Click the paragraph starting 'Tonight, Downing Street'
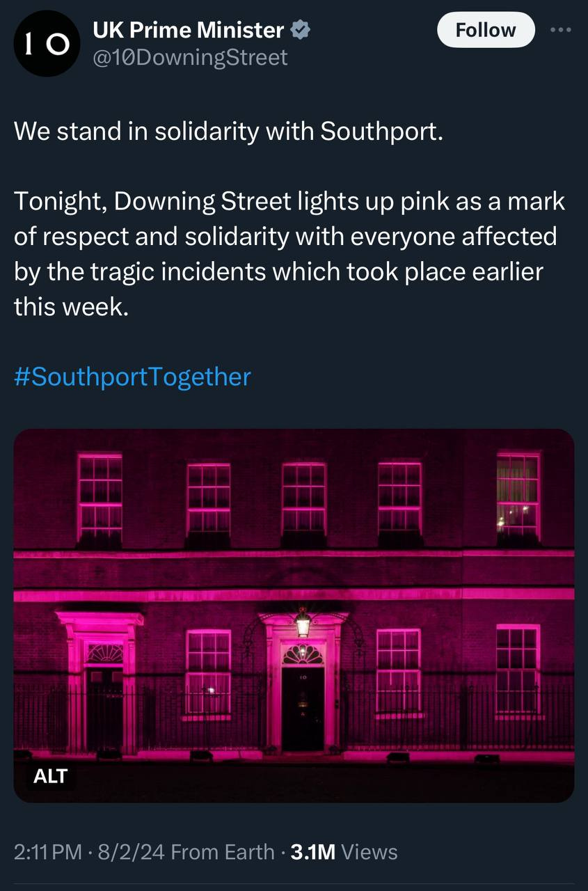 tap(289, 254)
